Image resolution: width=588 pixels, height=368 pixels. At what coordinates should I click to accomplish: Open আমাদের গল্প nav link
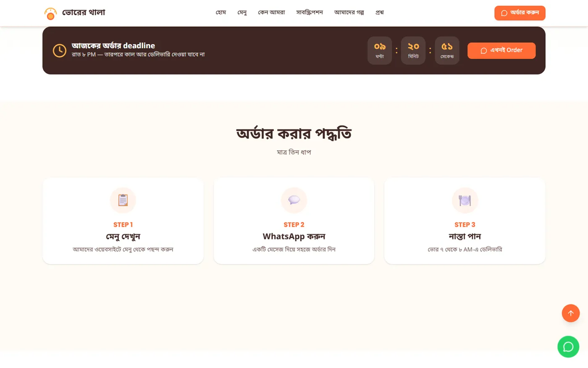[349, 13]
